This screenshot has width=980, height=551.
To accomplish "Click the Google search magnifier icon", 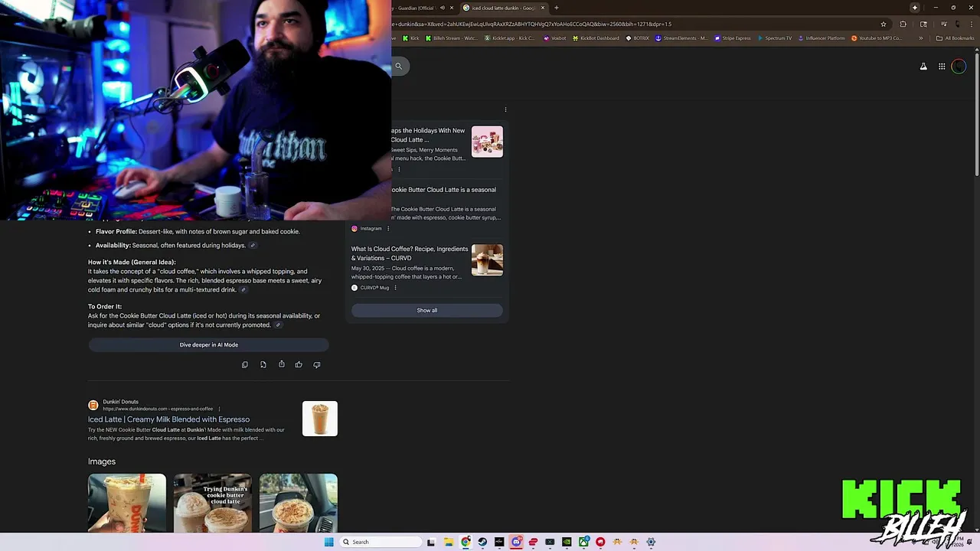I will pyautogui.click(x=398, y=66).
